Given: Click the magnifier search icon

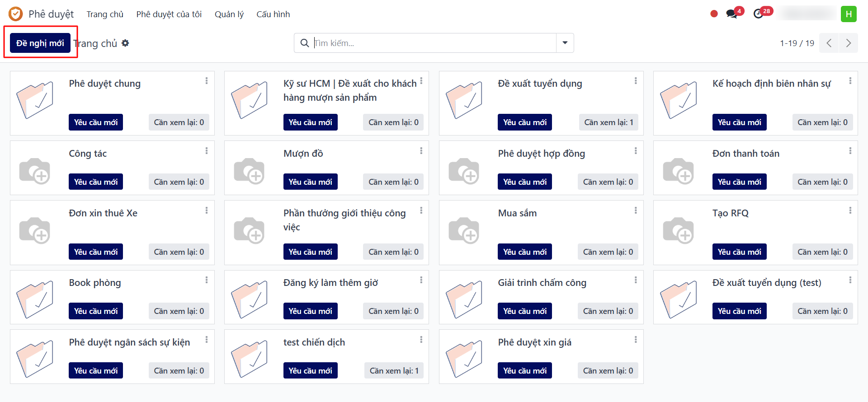Looking at the screenshot, I should click(305, 43).
